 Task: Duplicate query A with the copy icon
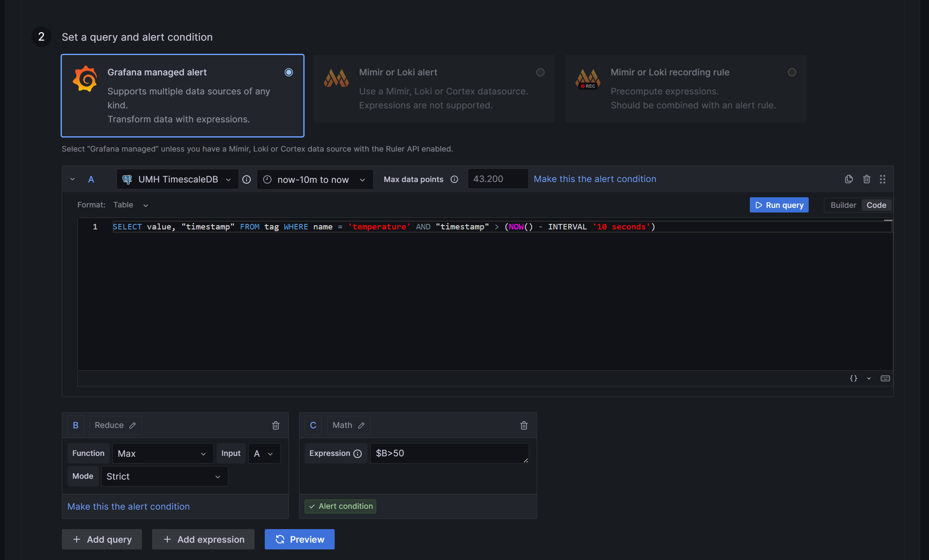tap(849, 179)
